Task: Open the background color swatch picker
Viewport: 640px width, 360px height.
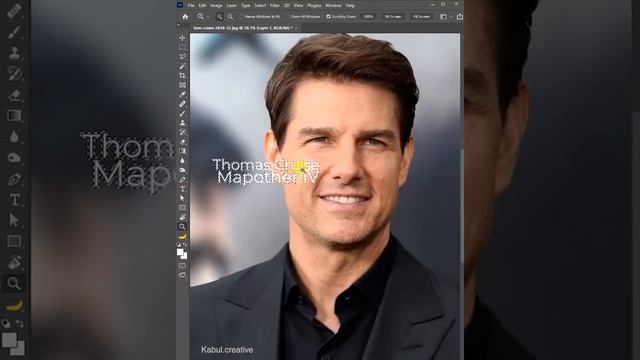Action: (x=184, y=256)
